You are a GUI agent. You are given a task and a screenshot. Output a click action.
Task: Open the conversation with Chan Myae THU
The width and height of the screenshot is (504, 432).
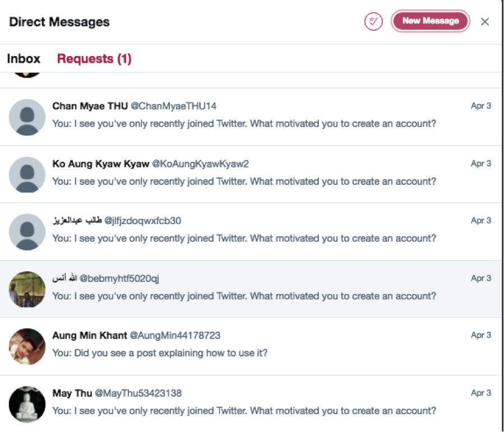coord(251,117)
